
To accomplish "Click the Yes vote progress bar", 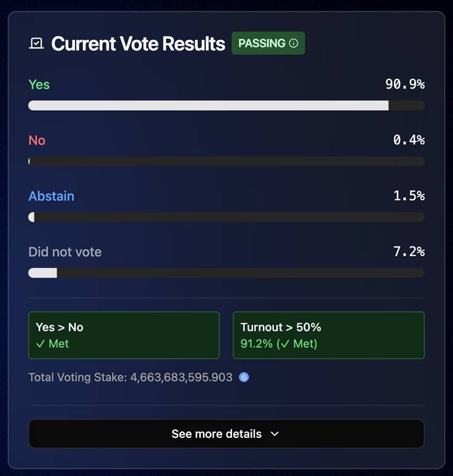I will coord(226,106).
